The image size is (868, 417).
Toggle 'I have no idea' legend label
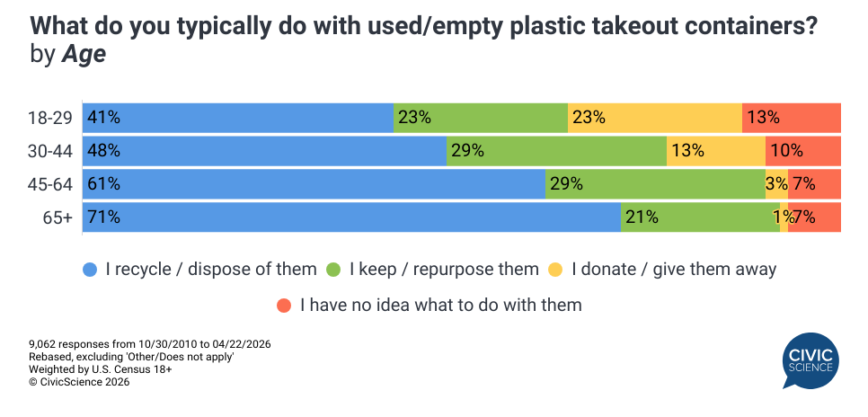(440, 305)
